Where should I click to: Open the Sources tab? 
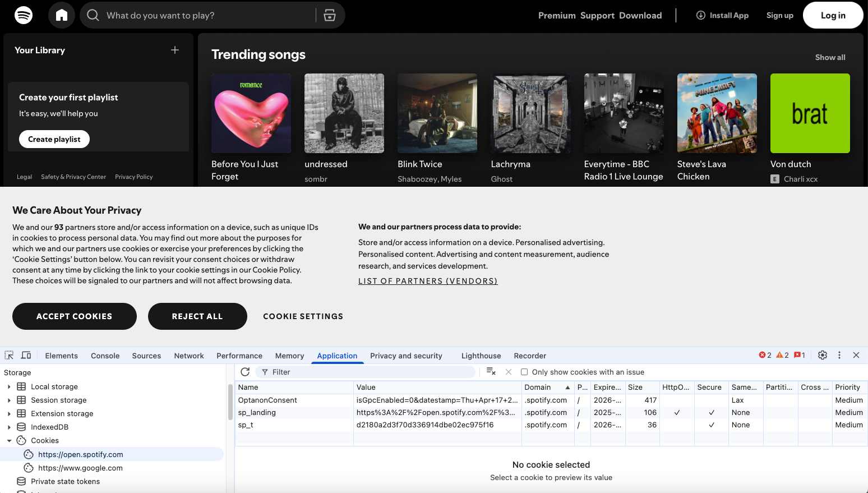[x=146, y=356]
